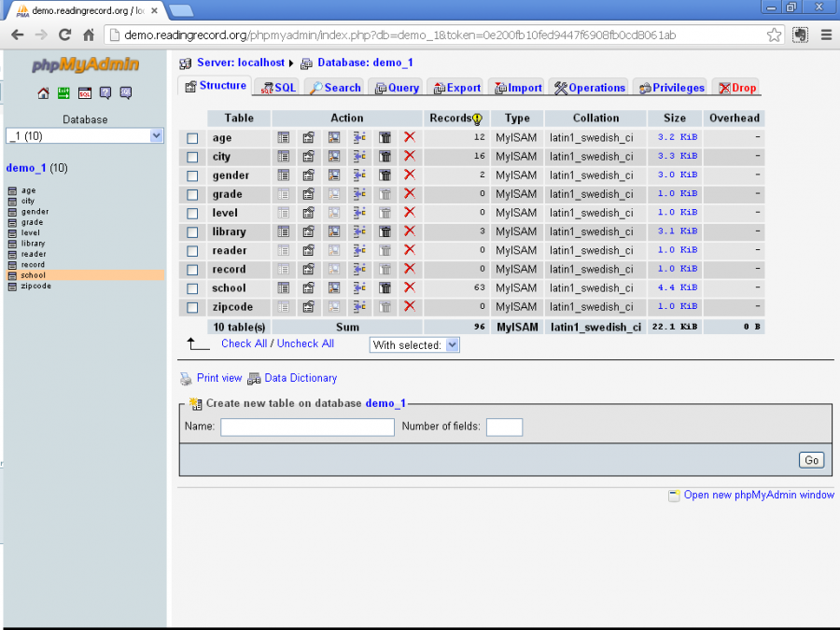Select the library table in sidebar list
Screen dimensions: 840x630
coord(33,244)
